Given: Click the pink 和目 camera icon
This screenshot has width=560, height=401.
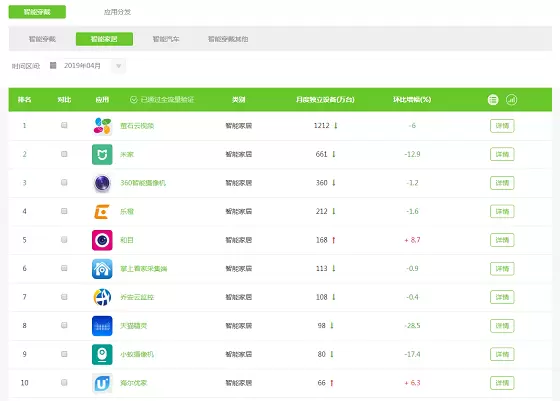Looking at the screenshot, I should pyautogui.click(x=102, y=240).
